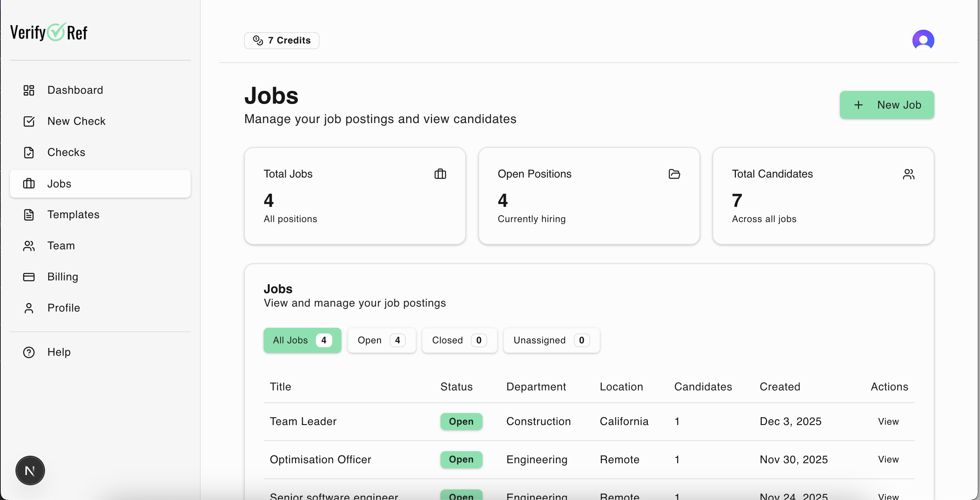View the Team Leader job
Image resolution: width=980 pixels, height=500 pixels.
[x=888, y=421]
